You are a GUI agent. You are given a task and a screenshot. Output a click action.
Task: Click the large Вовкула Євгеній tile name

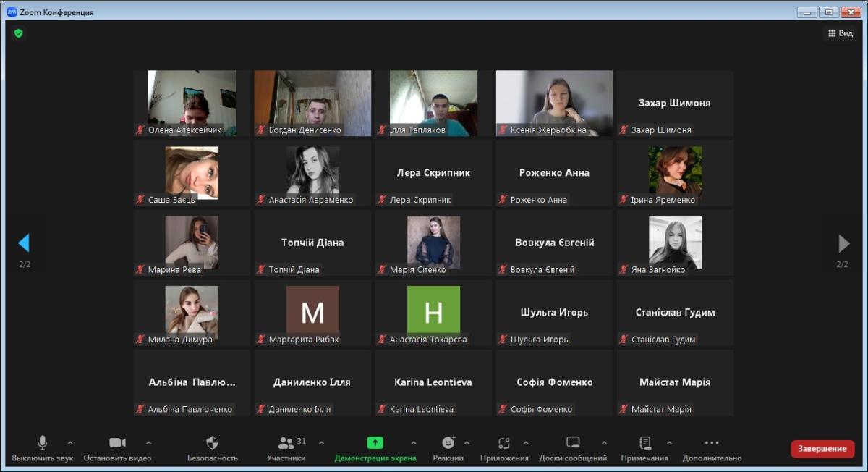(x=554, y=243)
